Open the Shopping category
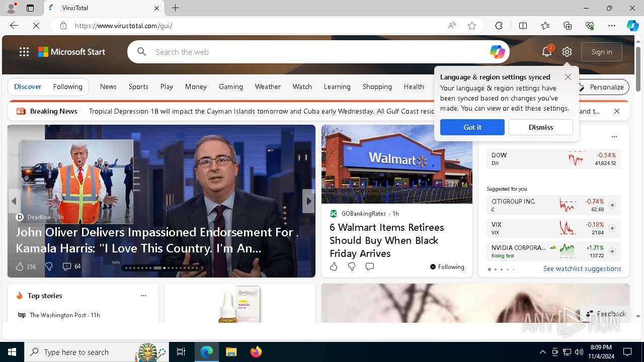The image size is (644, 362). pyautogui.click(x=377, y=86)
